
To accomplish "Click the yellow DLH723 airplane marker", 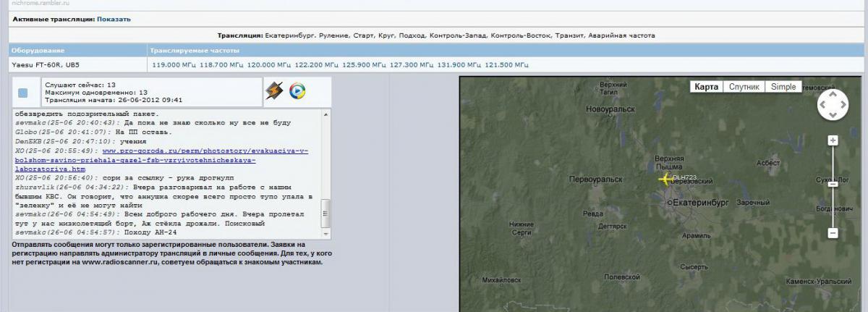I will pos(665,179).
